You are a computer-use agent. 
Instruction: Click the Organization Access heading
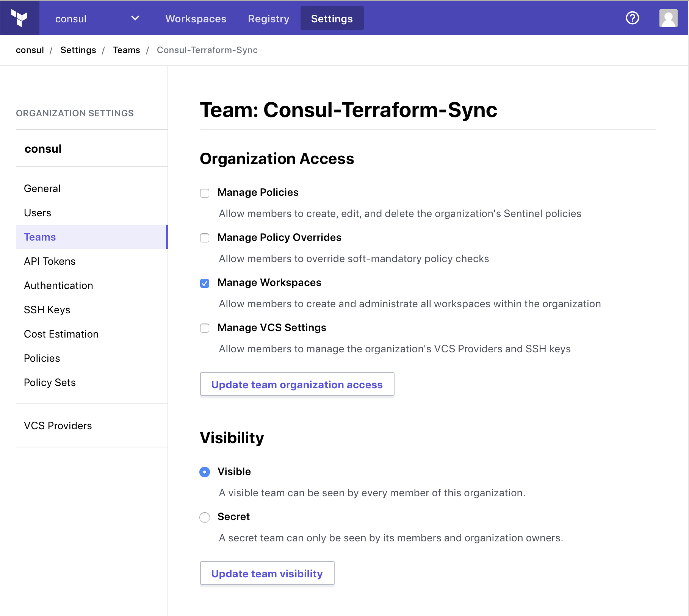pos(277,159)
